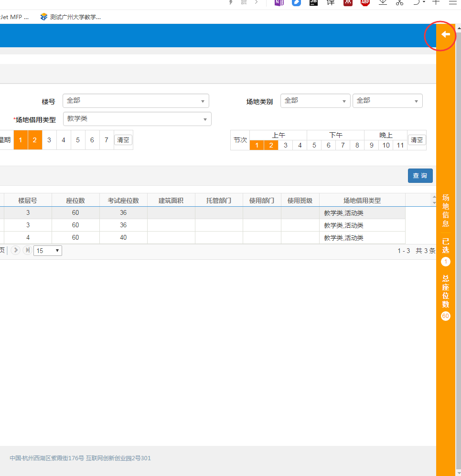Click the page vertical scrollbar track
Image resolution: width=461 pixels, height=476 pixels.
(458, 286)
